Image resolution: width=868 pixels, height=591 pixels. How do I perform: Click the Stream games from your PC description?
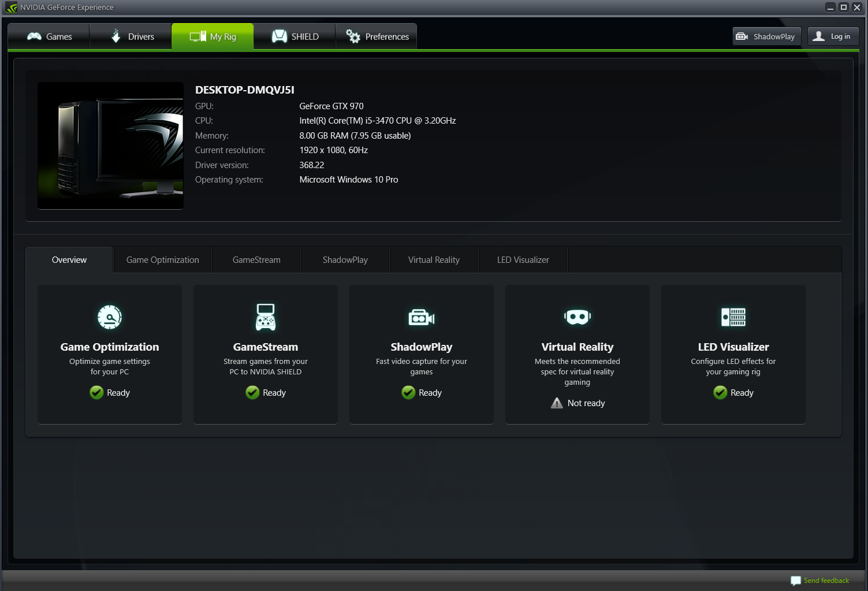tap(266, 367)
